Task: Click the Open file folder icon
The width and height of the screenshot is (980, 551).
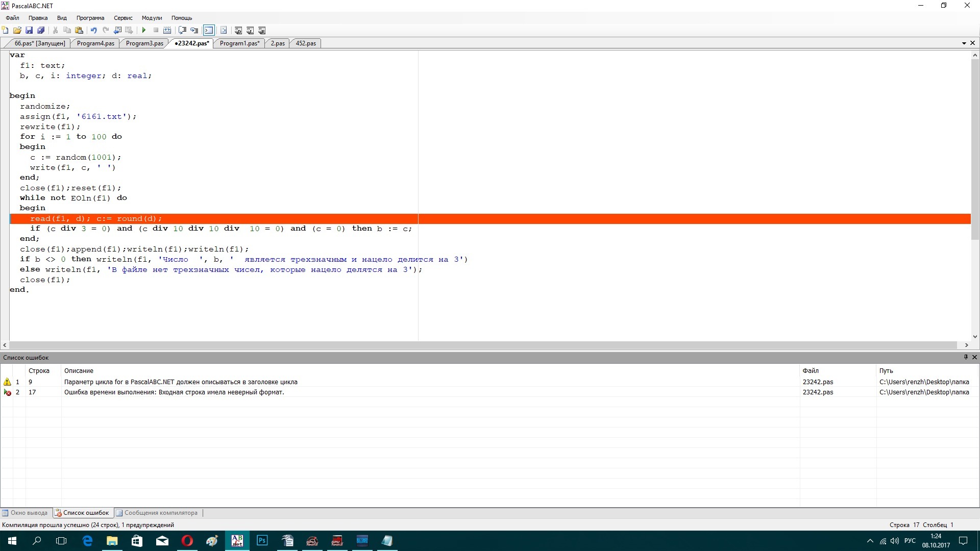Action: click(x=17, y=31)
